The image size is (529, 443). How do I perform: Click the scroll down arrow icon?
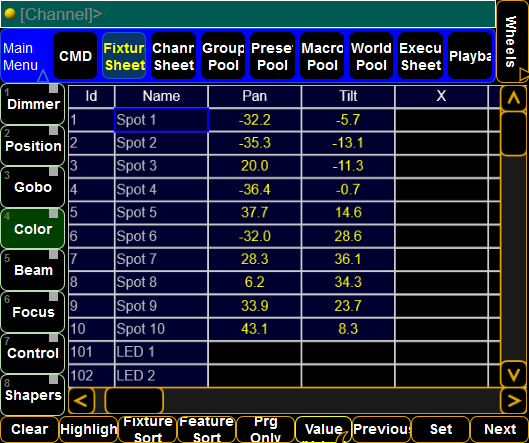[x=513, y=375]
